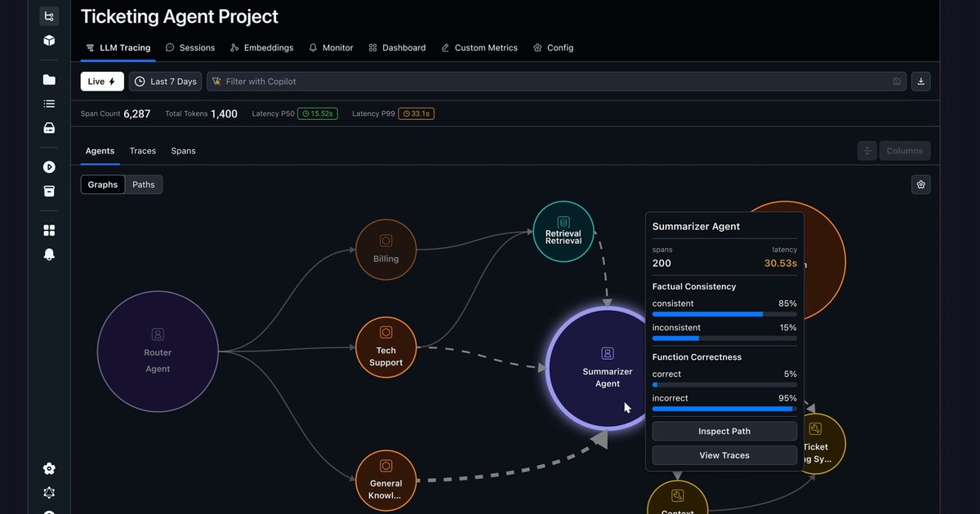This screenshot has width=980, height=514.
Task: Open the settings gear in sidebar
Action: point(49,468)
